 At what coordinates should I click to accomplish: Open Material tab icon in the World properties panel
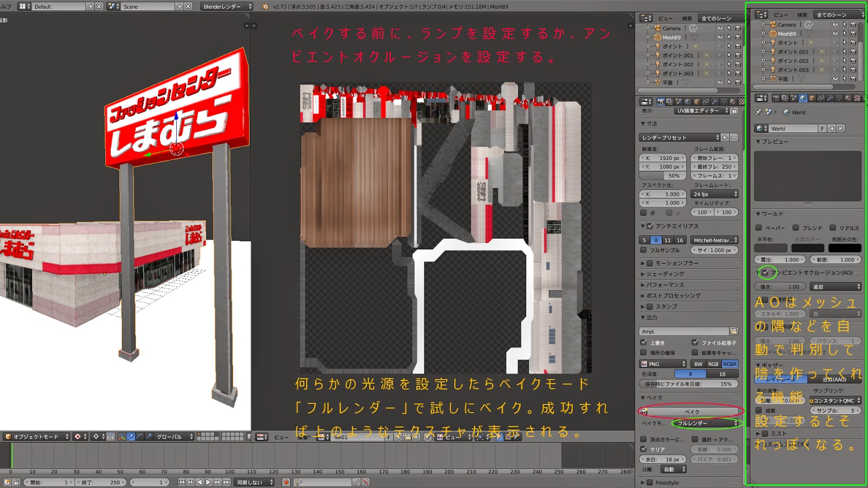click(x=848, y=98)
